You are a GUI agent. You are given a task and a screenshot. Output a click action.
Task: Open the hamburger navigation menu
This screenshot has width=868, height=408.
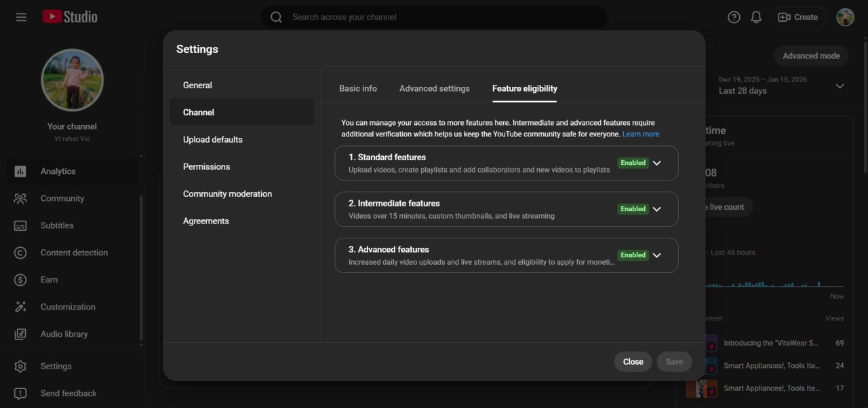pos(21,17)
